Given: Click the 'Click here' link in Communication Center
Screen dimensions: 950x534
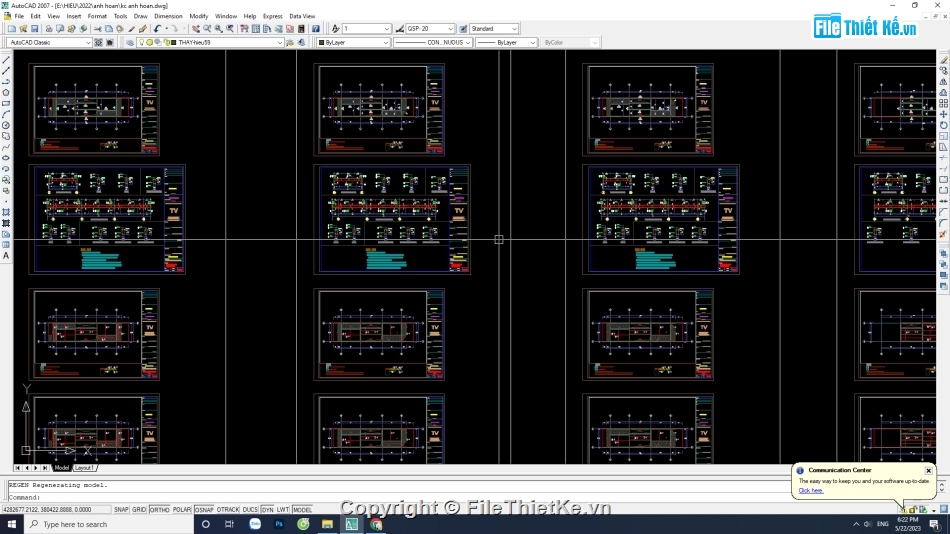Looking at the screenshot, I should pos(811,490).
